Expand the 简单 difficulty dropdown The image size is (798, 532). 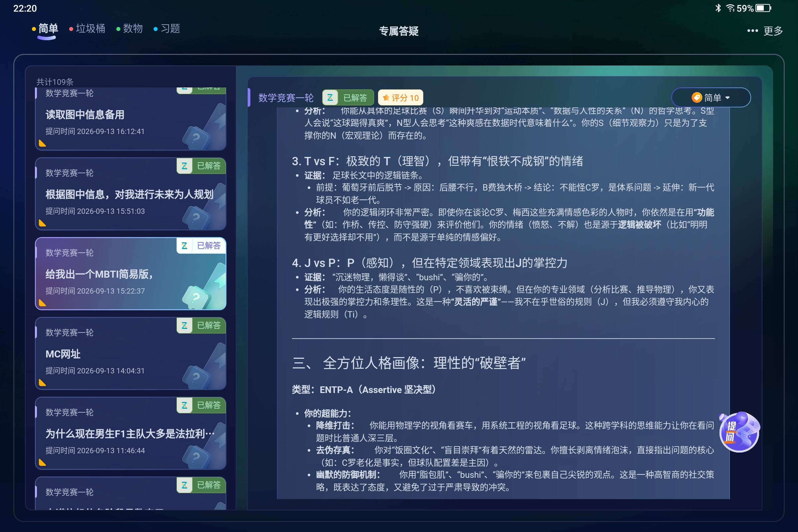711,98
